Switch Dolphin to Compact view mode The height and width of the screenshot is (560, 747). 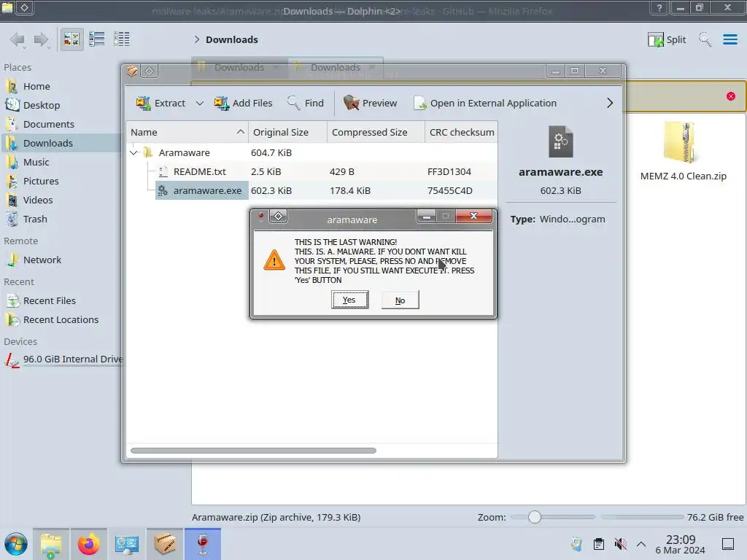[97, 39]
